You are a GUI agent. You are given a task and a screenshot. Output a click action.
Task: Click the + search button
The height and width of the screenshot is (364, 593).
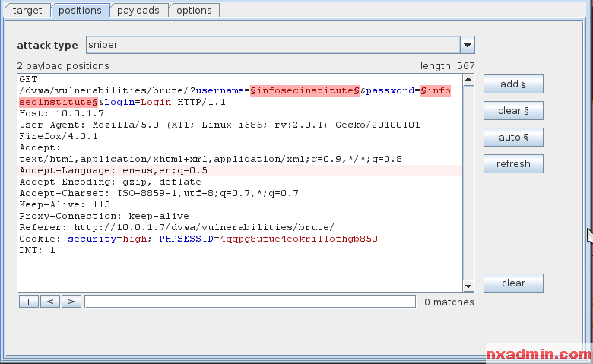29,302
